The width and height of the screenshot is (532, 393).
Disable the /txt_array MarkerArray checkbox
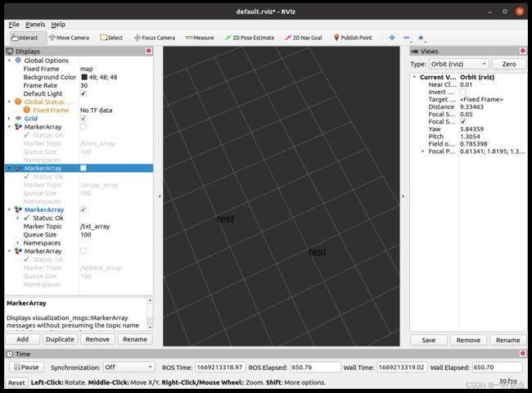[x=83, y=210]
